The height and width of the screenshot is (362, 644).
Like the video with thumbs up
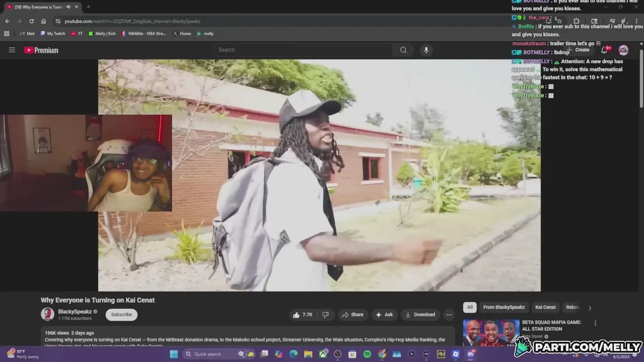[x=303, y=315]
